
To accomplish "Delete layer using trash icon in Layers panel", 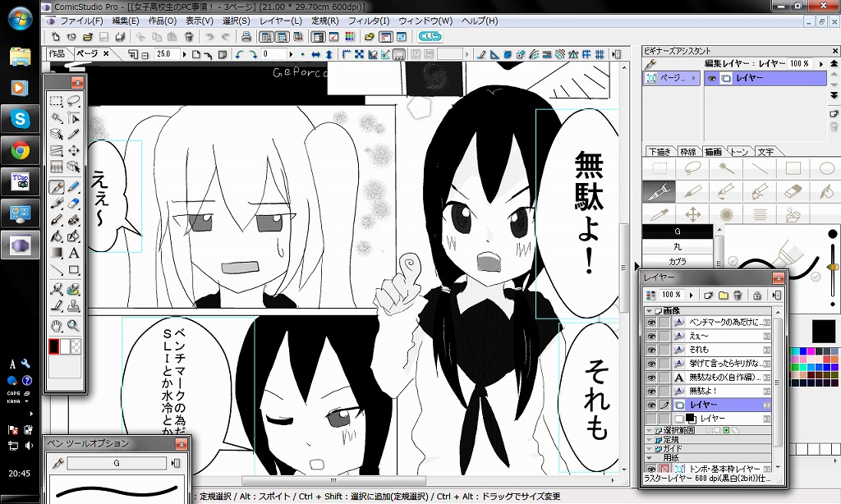I will (x=738, y=295).
